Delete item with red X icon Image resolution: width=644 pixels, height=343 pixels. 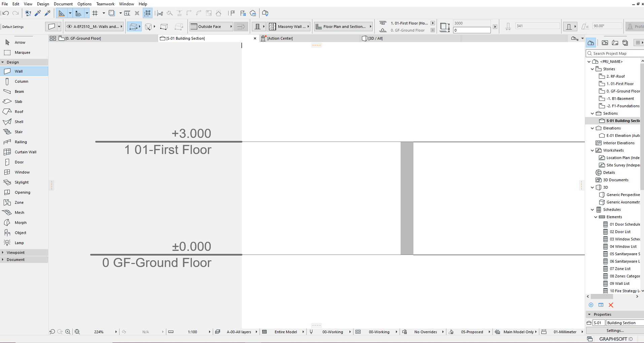pos(611,305)
